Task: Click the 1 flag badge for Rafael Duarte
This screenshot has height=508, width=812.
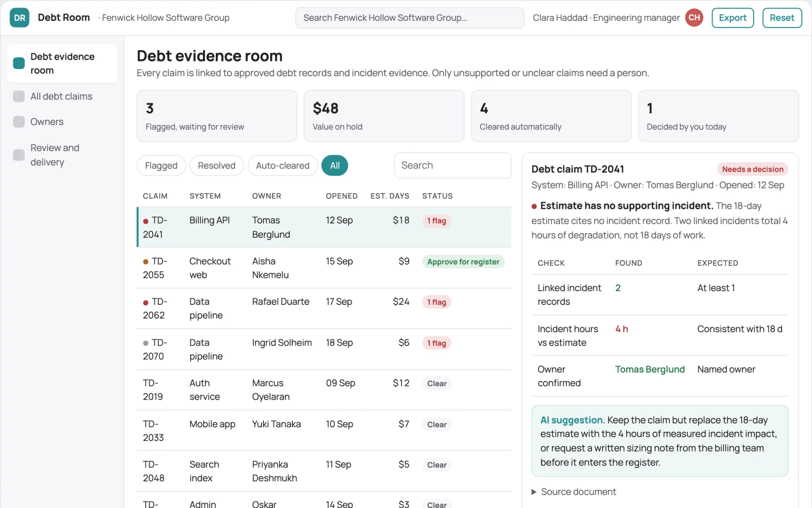Action: tap(436, 302)
